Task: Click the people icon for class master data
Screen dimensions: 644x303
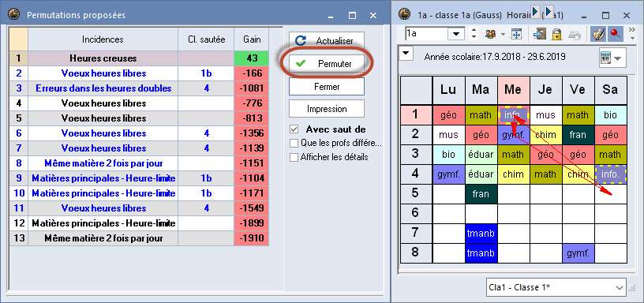Action: click(x=489, y=35)
